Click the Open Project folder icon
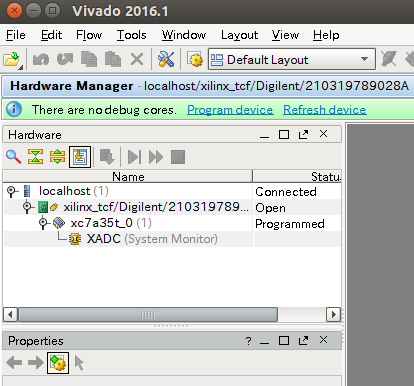 pos(12,60)
